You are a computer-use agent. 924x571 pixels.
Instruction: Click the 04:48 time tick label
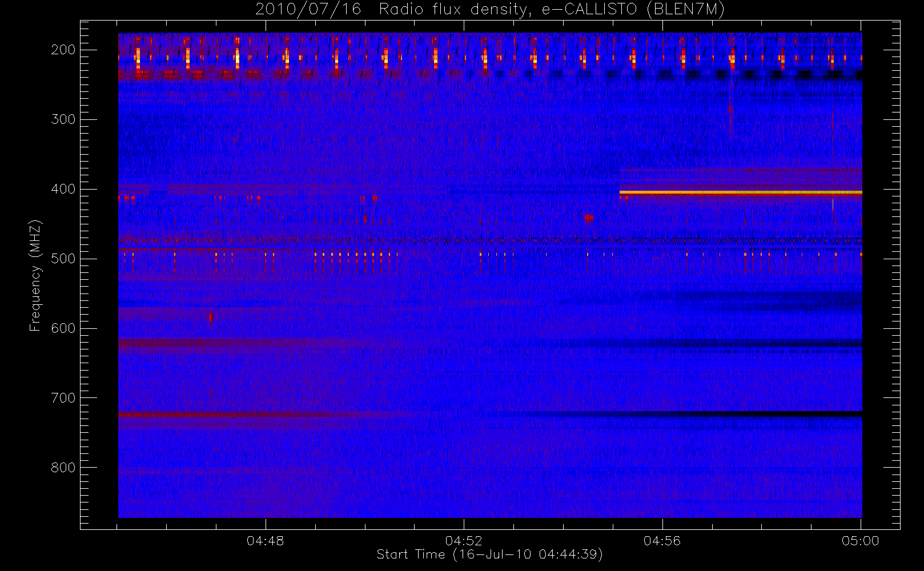(x=266, y=541)
